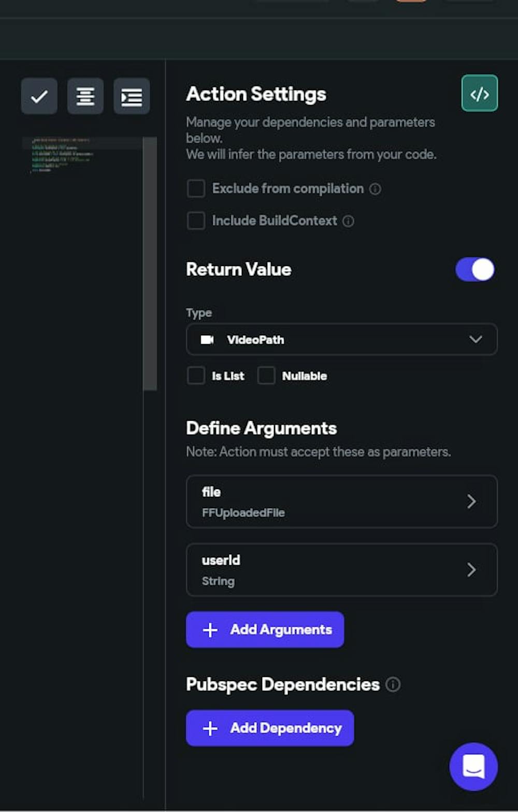Image resolution: width=518 pixels, height=812 pixels.
Task: Click the checkmark validate code icon
Action: point(39,96)
